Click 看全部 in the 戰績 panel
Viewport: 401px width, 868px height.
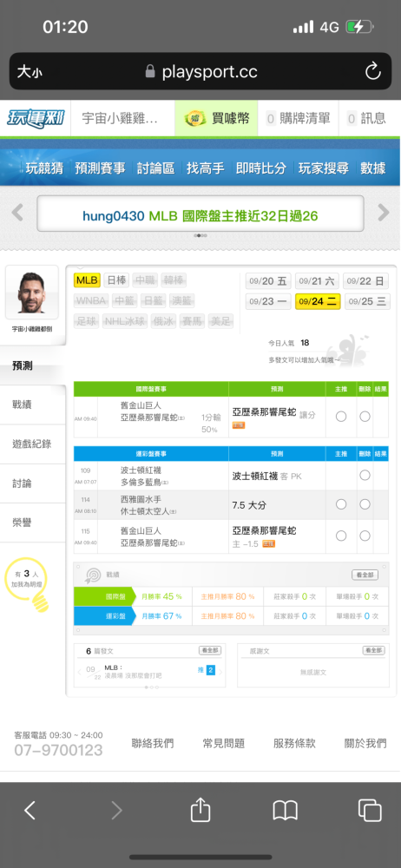365,575
